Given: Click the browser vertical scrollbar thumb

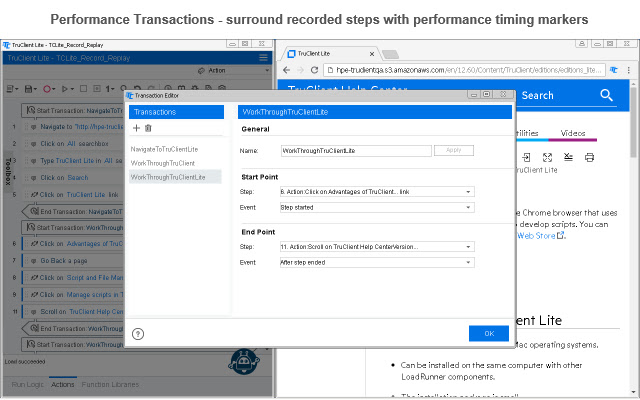Looking at the screenshot, I should point(633,122).
